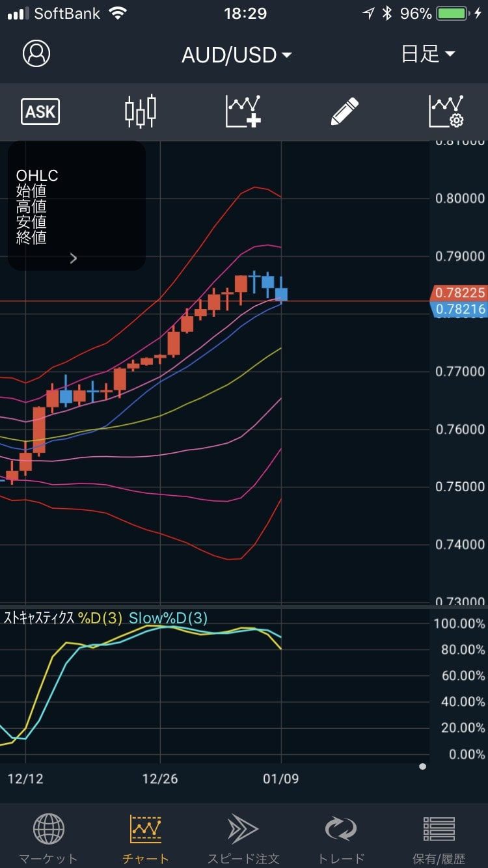488x868 pixels.
Task: Switch to the 保有/履歴 holdings tab
Action: click(x=439, y=839)
